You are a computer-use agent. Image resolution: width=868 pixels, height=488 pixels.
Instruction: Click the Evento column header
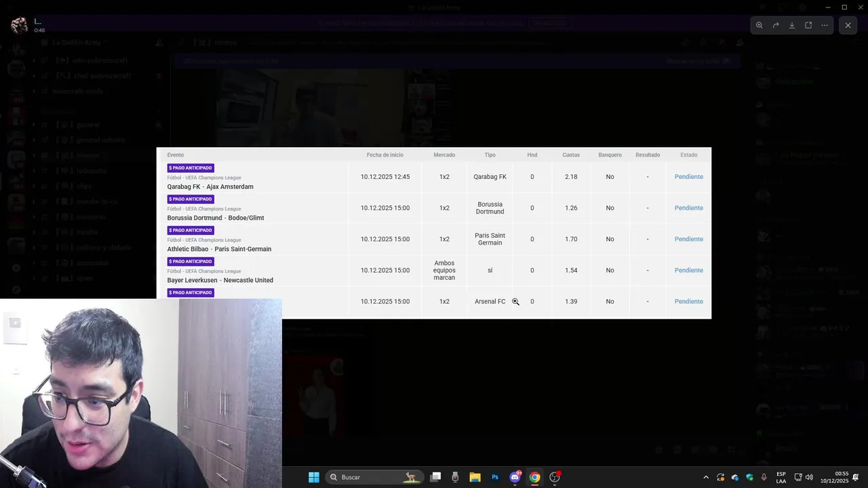pyautogui.click(x=176, y=155)
